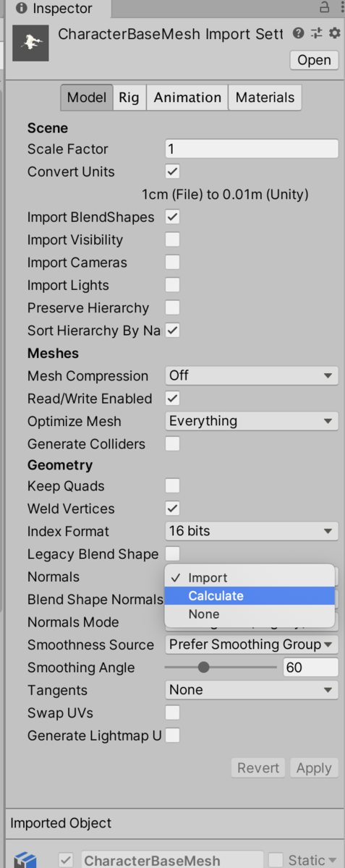Image resolution: width=345 pixels, height=868 pixels.
Task: Disable the Convert Units checkbox
Action: (x=172, y=172)
